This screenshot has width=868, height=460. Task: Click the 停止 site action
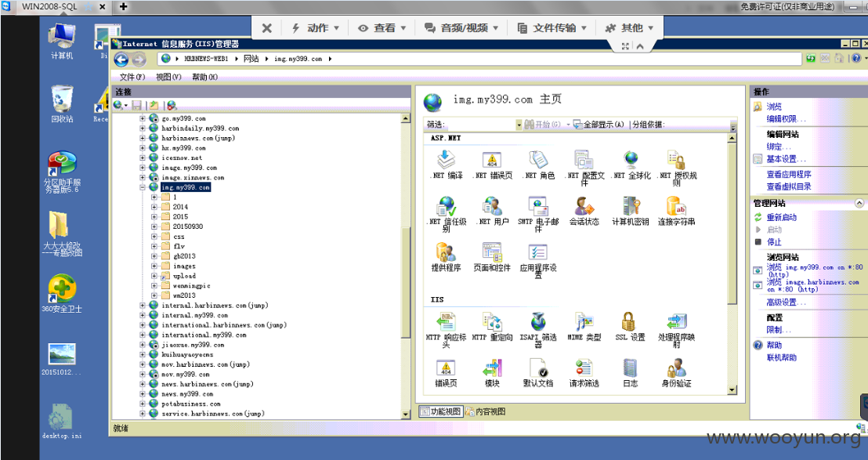(x=774, y=242)
